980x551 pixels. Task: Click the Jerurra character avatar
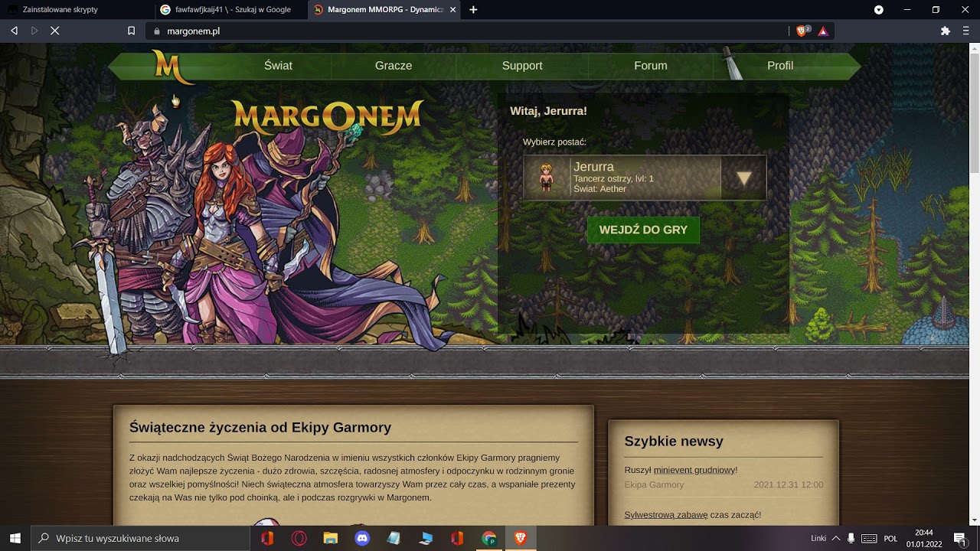tap(547, 178)
